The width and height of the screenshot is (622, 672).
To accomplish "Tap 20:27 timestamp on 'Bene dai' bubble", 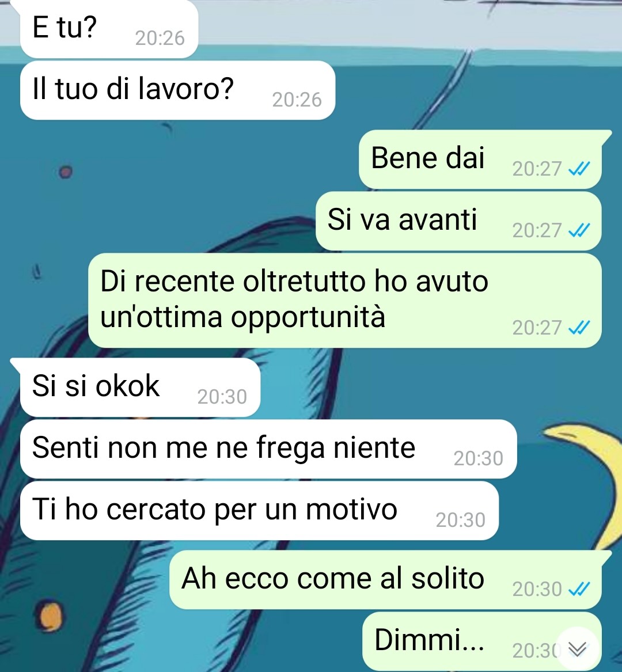I will [537, 169].
